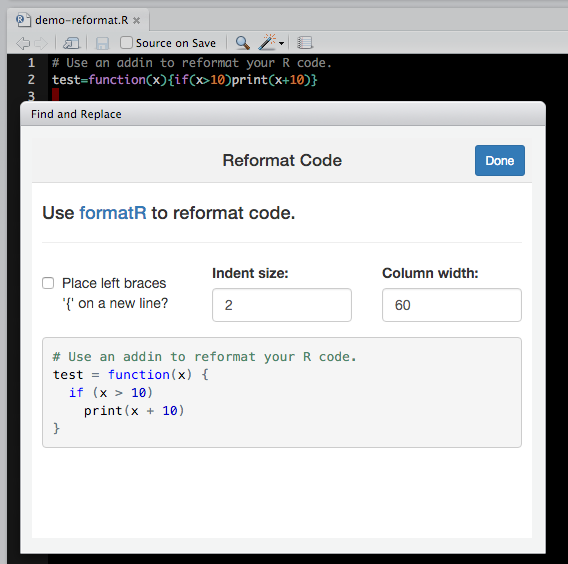Click the forward navigation arrow
Viewport: 568px width, 564px height.
pyautogui.click(x=41, y=43)
